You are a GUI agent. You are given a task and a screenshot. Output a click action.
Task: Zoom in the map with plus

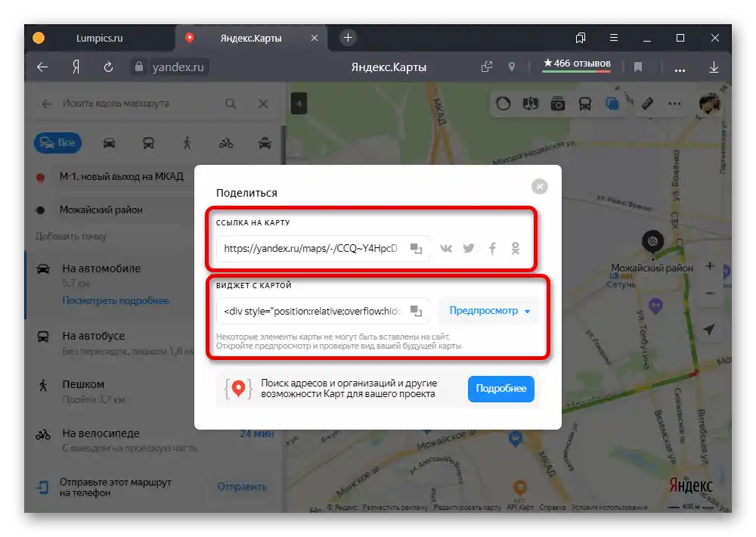(x=710, y=265)
